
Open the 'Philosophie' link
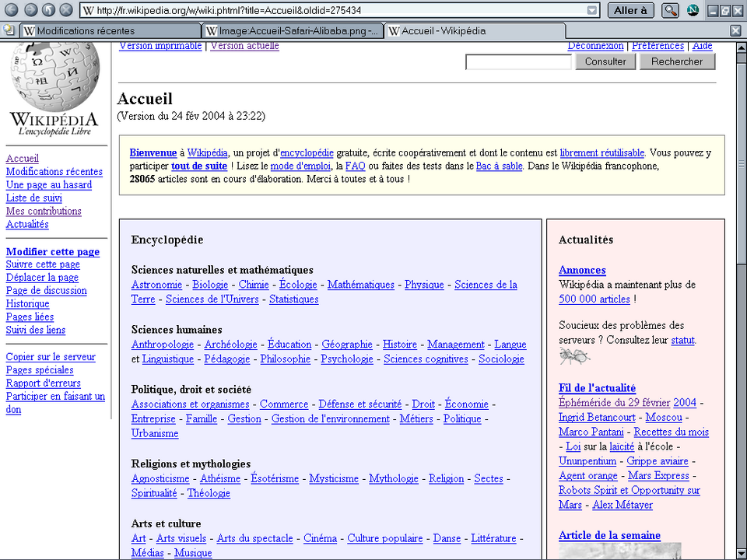coord(286,359)
